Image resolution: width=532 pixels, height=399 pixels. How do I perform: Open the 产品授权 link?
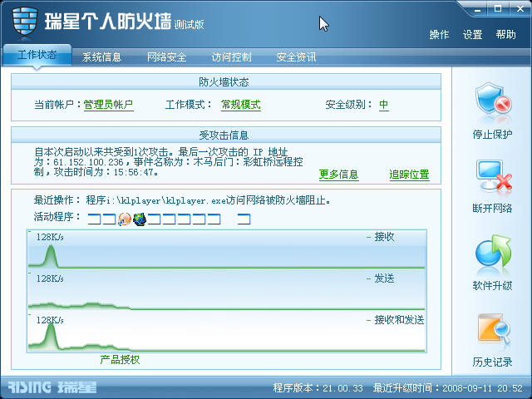coord(120,360)
